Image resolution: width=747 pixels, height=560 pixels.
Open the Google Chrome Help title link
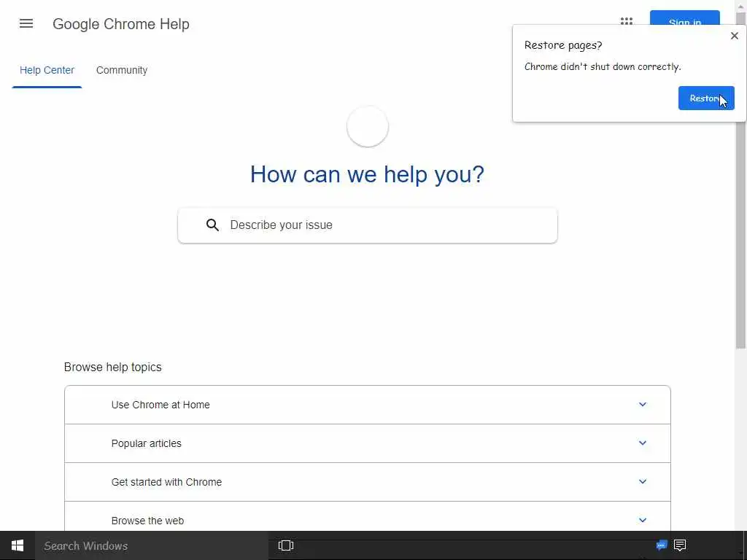(121, 24)
